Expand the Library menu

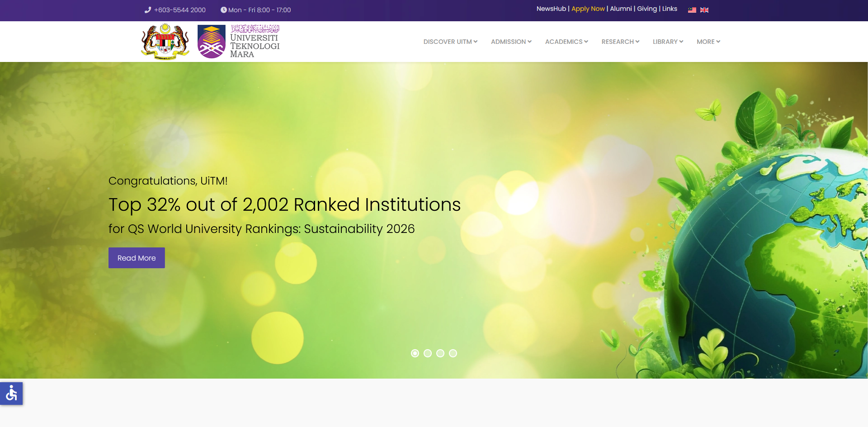pyautogui.click(x=668, y=42)
